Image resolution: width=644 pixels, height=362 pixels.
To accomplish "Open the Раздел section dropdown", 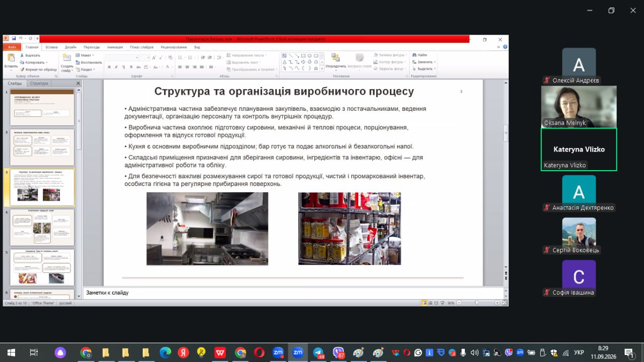I will (85, 69).
